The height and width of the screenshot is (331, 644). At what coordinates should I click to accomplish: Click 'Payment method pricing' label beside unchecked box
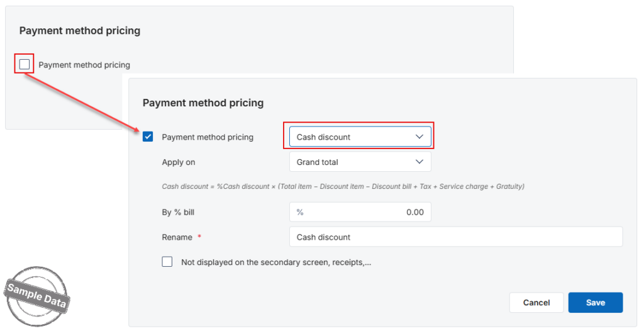click(84, 65)
